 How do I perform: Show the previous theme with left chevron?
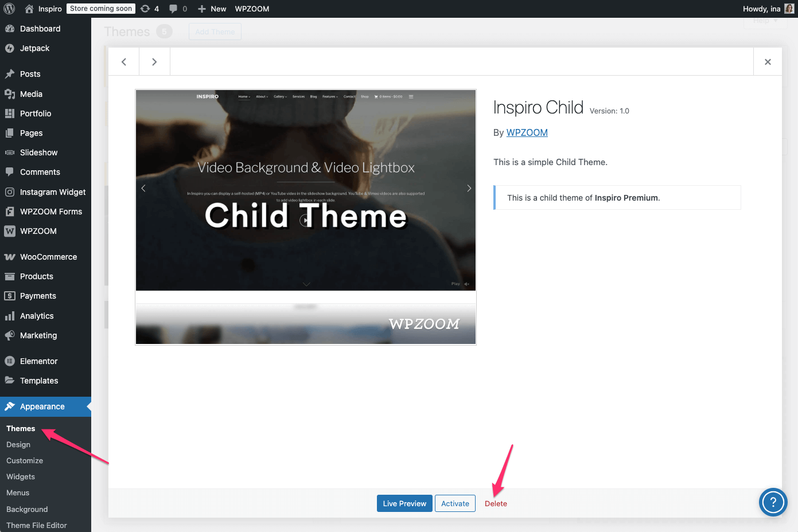coord(124,62)
